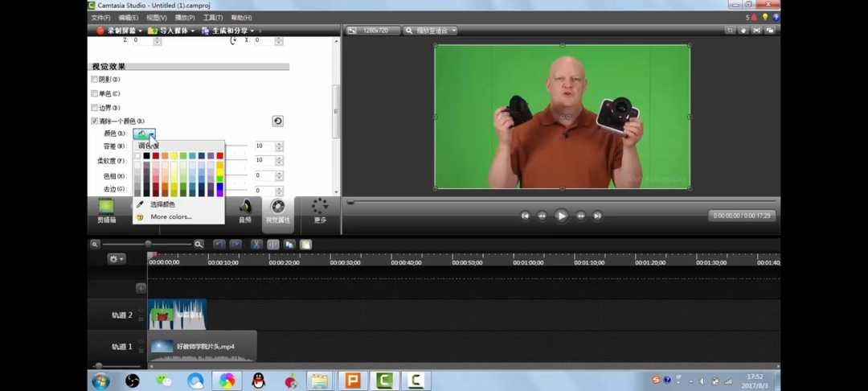Toggle the Colorize (着色) checkbox

pyautogui.click(x=95, y=93)
